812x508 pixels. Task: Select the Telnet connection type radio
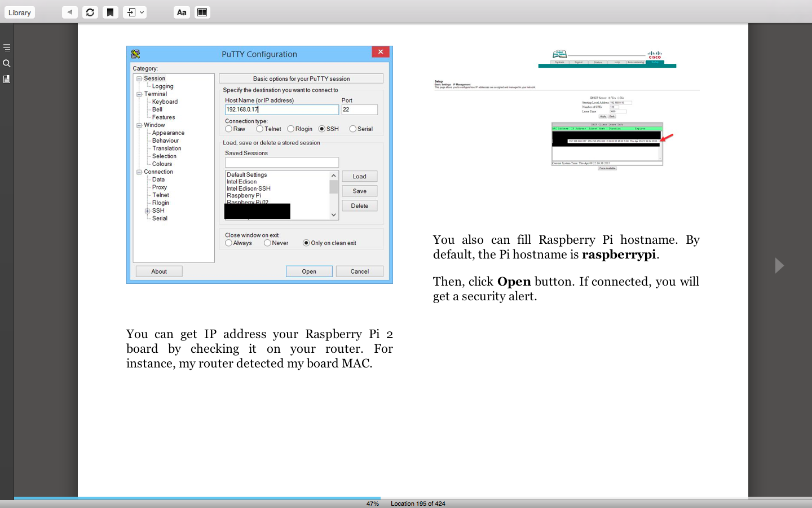(260, 129)
